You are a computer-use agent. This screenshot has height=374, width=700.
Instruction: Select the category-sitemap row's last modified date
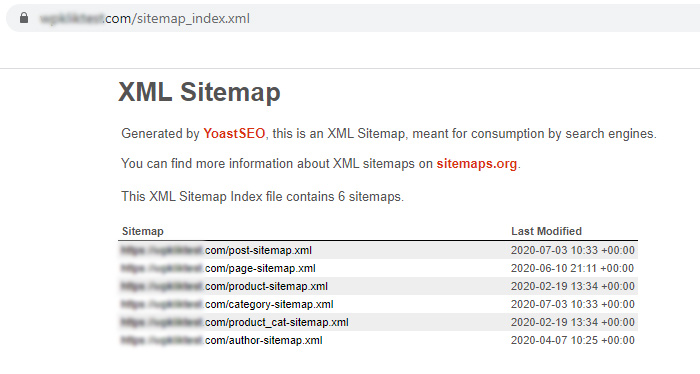click(x=573, y=304)
